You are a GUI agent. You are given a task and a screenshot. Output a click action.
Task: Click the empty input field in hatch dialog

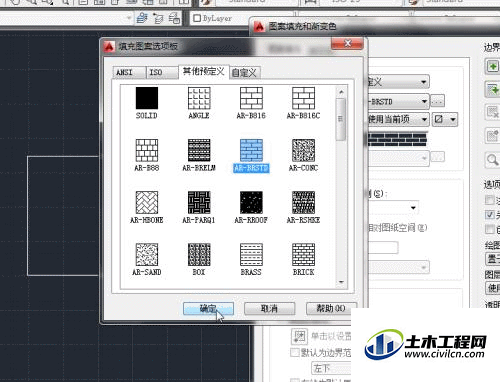(x=383, y=248)
